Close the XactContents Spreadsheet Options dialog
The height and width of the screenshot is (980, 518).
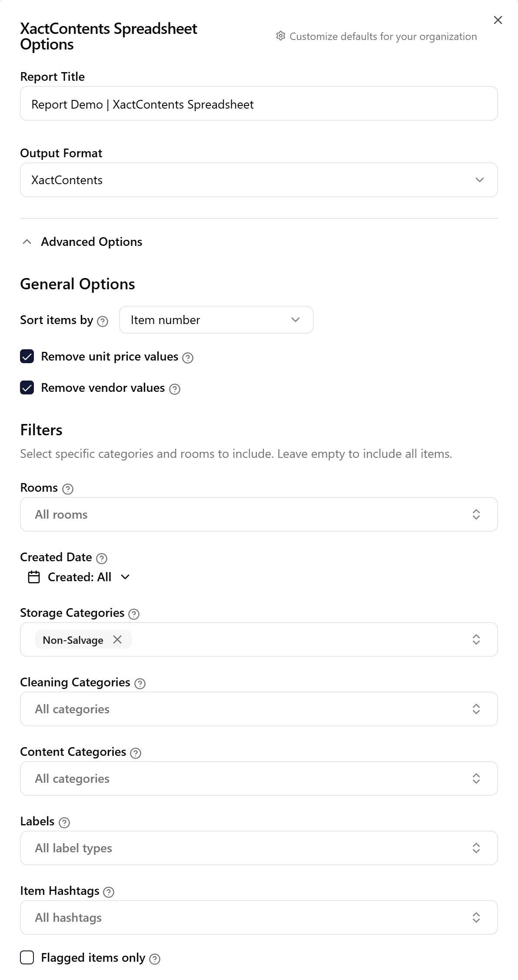click(498, 20)
